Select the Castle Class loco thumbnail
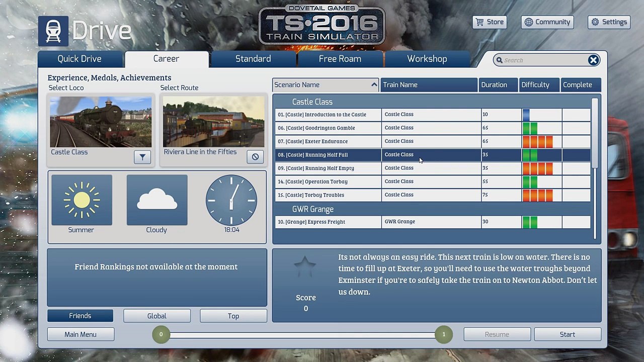Screen dimensions: 644x362 pyautogui.click(x=101, y=122)
